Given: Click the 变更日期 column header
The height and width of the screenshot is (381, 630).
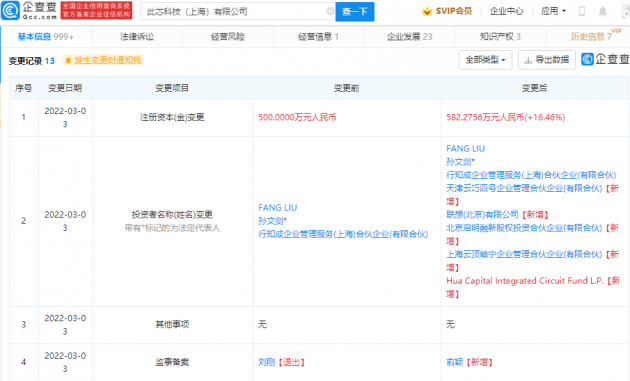Looking at the screenshot, I should (x=65, y=88).
